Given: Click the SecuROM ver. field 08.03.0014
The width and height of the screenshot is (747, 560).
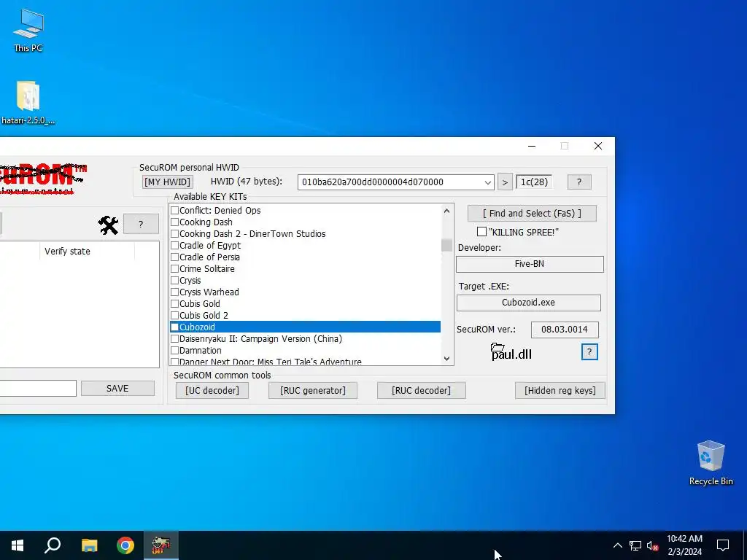Looking at the screenshot, I should click(x=565, y=330).
